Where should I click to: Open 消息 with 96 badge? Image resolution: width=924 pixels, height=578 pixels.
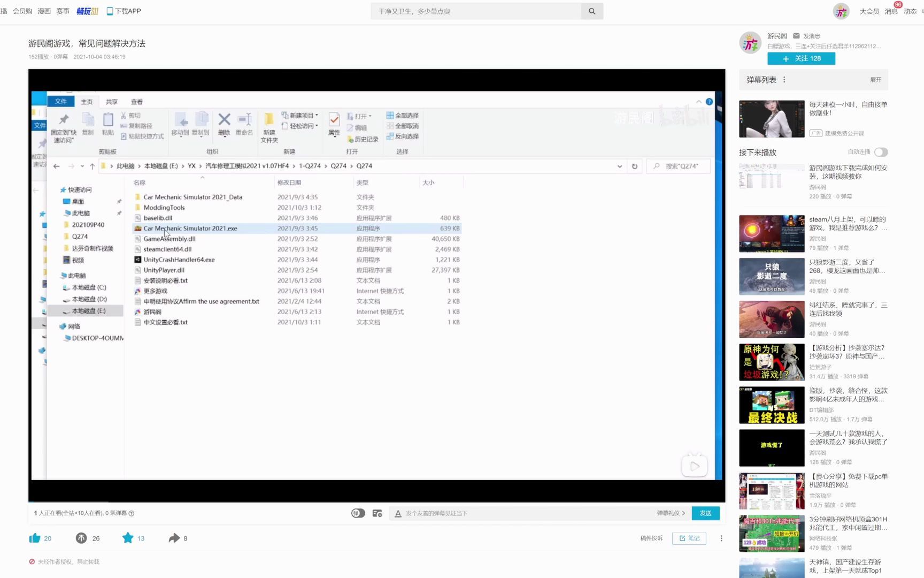click(891, 11)
